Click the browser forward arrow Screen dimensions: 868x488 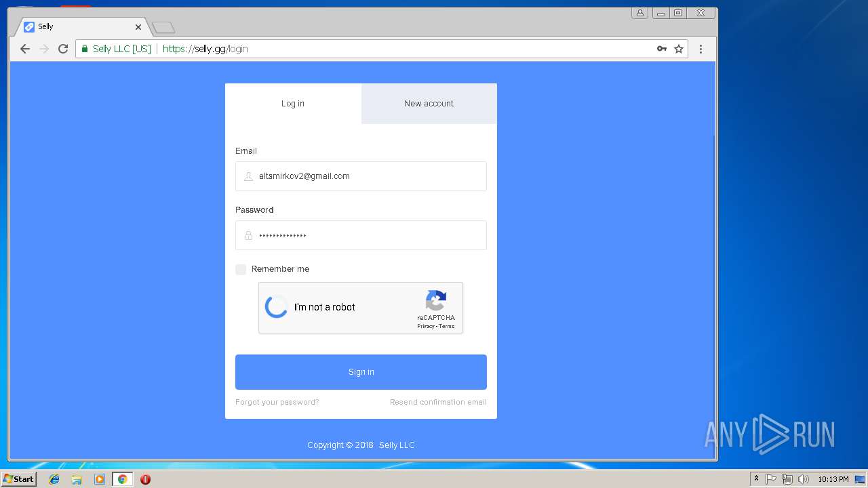tap(44, 49)
